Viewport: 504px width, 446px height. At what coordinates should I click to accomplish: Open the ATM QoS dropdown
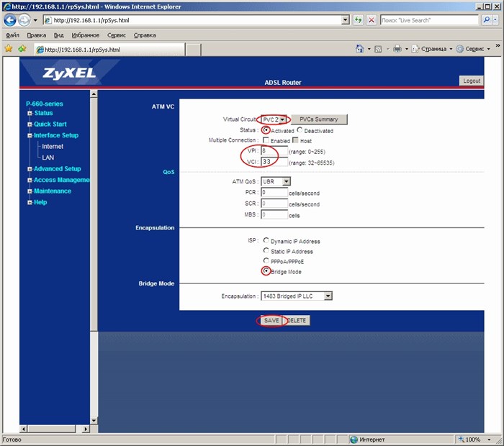276,182
